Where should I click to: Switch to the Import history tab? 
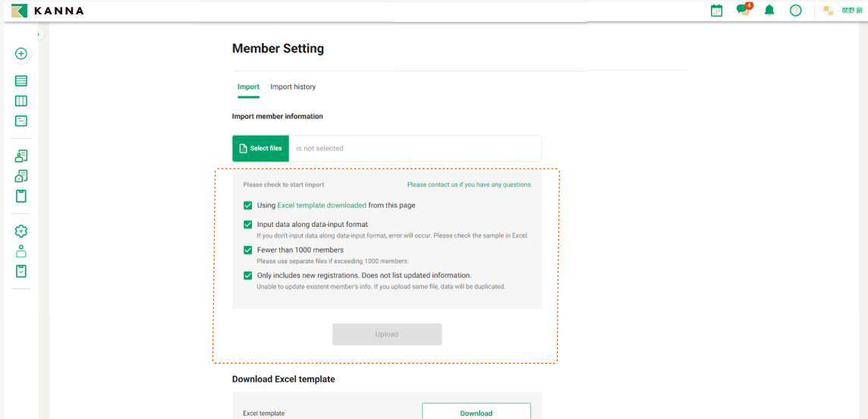293,87
